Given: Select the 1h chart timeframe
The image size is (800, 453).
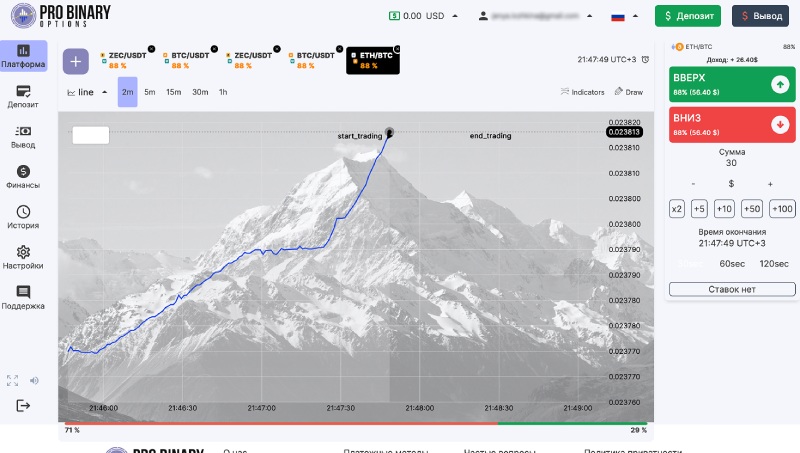Looking at the screenshot, I should point(223,92).
